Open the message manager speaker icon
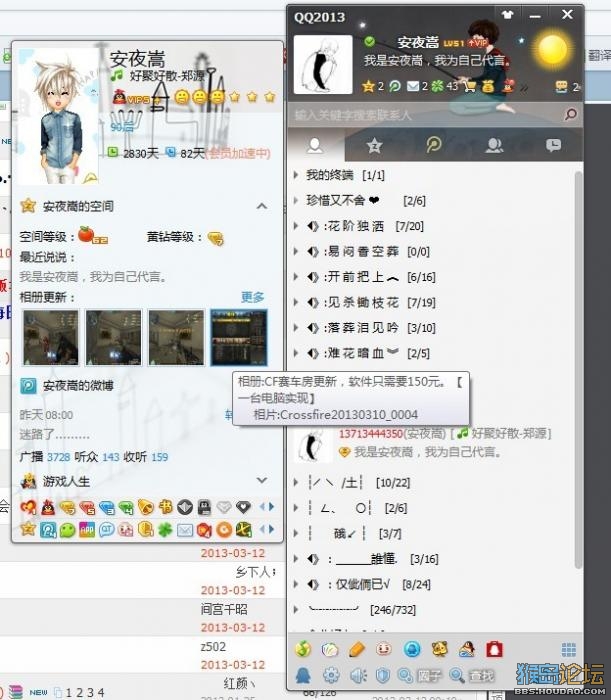611x700 pixels. point(358,675)
